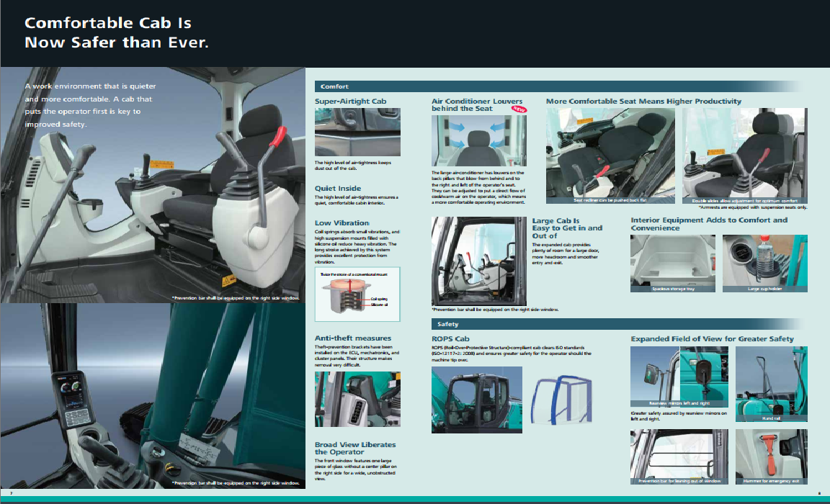Click the 'Comfortable Cab Is Now Safer' title

[117, 33]
